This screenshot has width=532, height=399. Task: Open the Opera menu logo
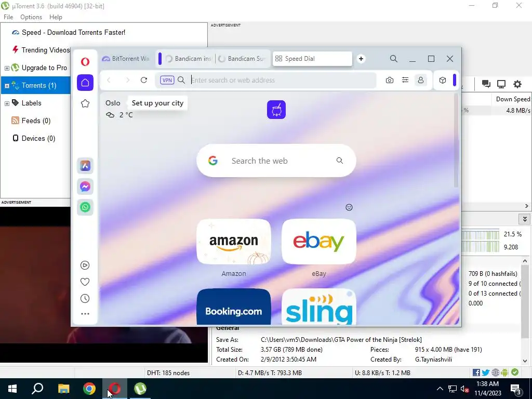point(85,62)
